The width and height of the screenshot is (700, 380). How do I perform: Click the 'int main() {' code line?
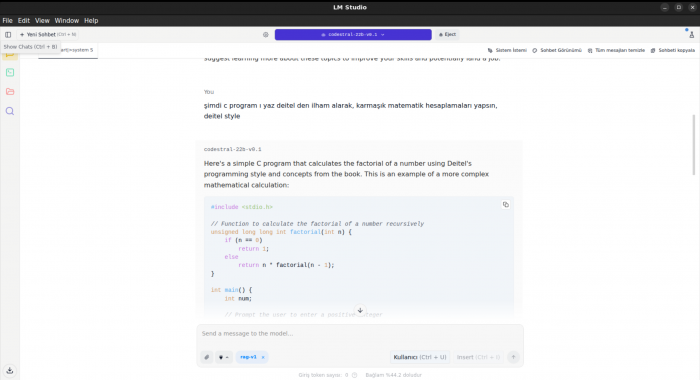pyautogui.click(x=231, y=290)
